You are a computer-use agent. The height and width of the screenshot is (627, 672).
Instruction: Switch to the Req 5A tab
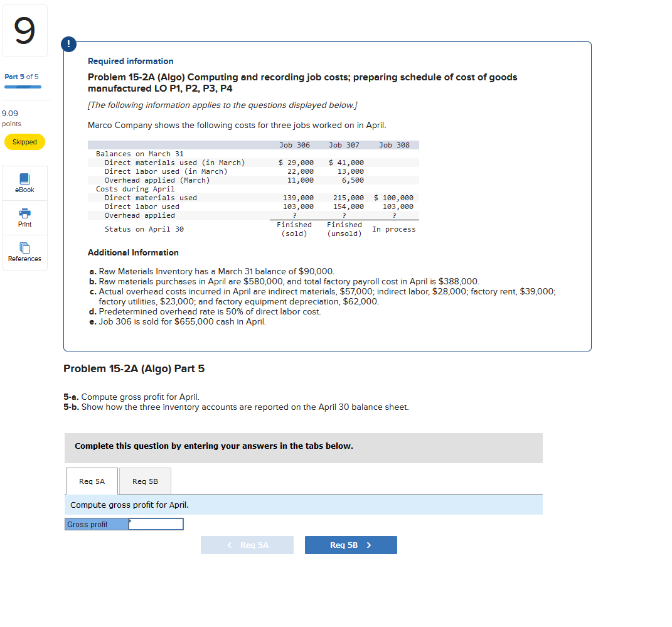click(92, 481)
